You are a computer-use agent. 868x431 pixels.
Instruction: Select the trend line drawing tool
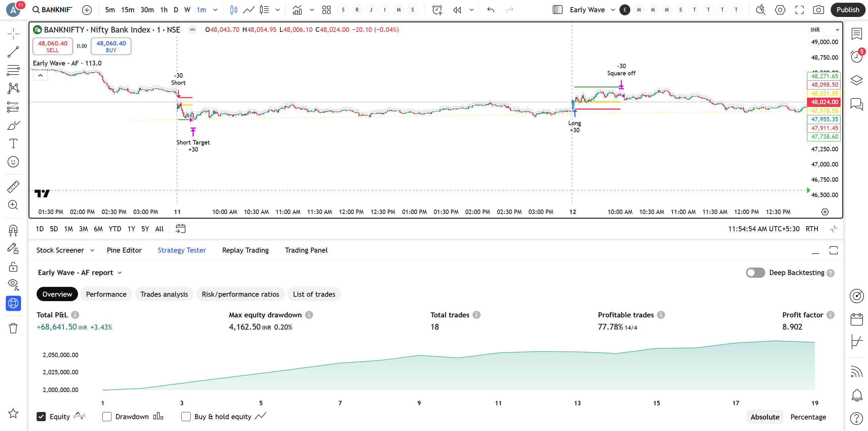(x=13, y=52)
